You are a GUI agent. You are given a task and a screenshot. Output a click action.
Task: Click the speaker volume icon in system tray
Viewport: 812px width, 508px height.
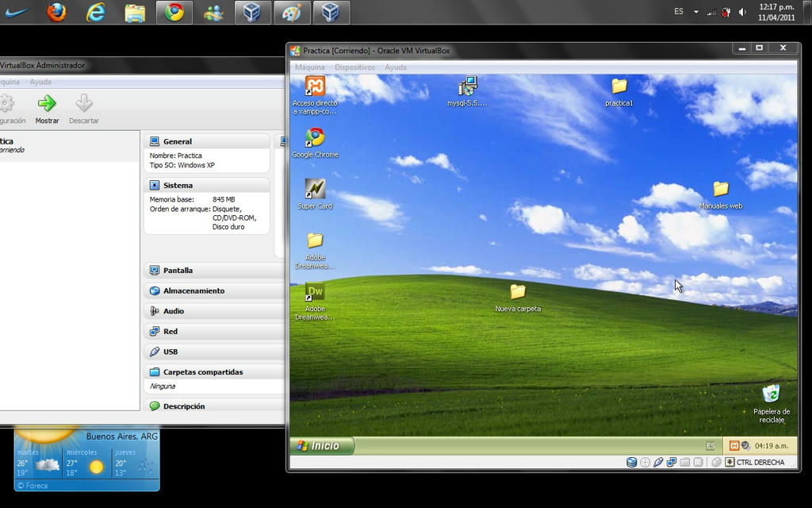[x=742, y=12]
